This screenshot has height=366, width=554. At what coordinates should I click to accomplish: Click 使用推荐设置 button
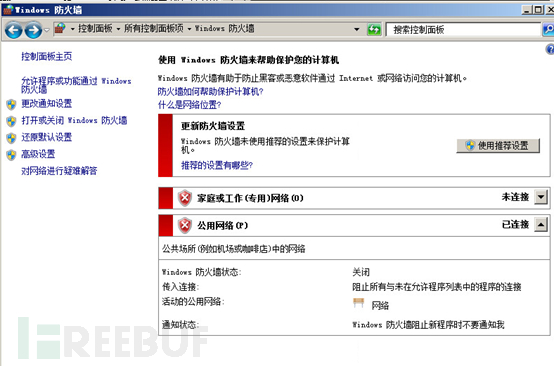(498, 146)
